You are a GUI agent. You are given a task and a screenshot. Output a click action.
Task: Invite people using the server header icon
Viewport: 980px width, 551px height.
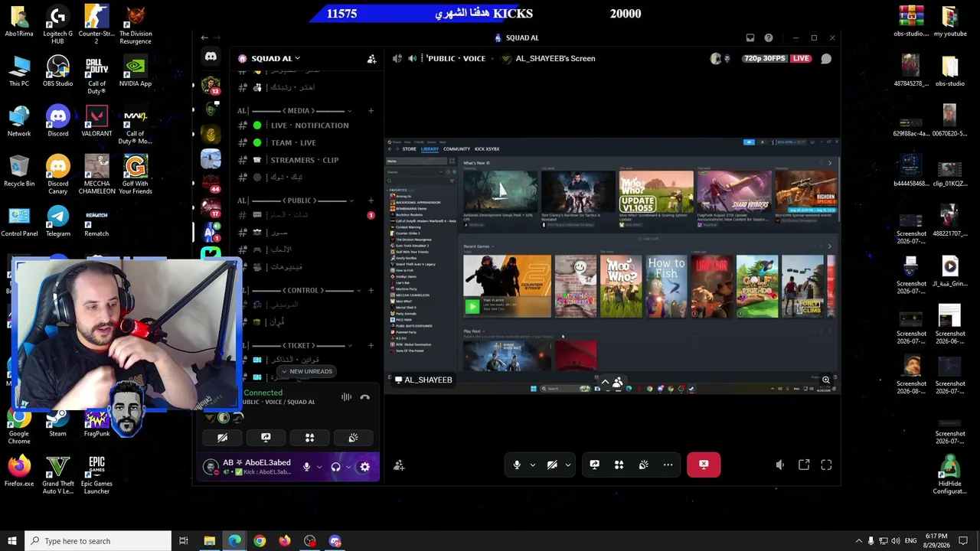point(371,59)
